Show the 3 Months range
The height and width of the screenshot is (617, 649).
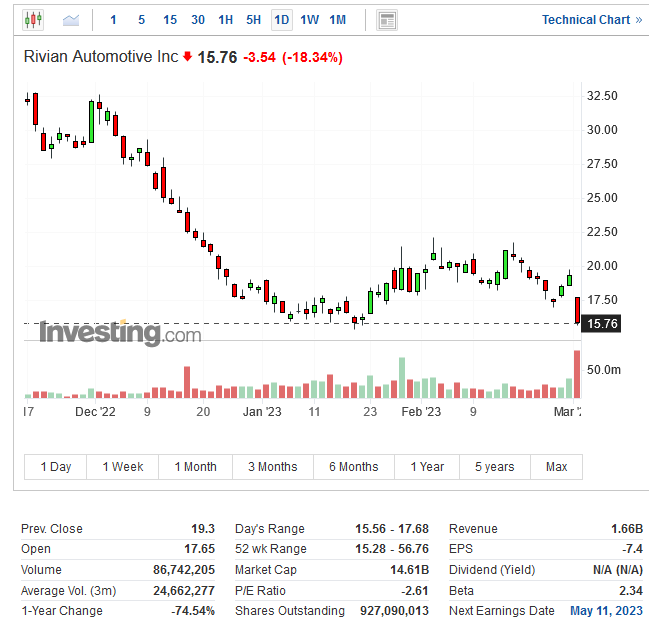click(x=273, y=467)
